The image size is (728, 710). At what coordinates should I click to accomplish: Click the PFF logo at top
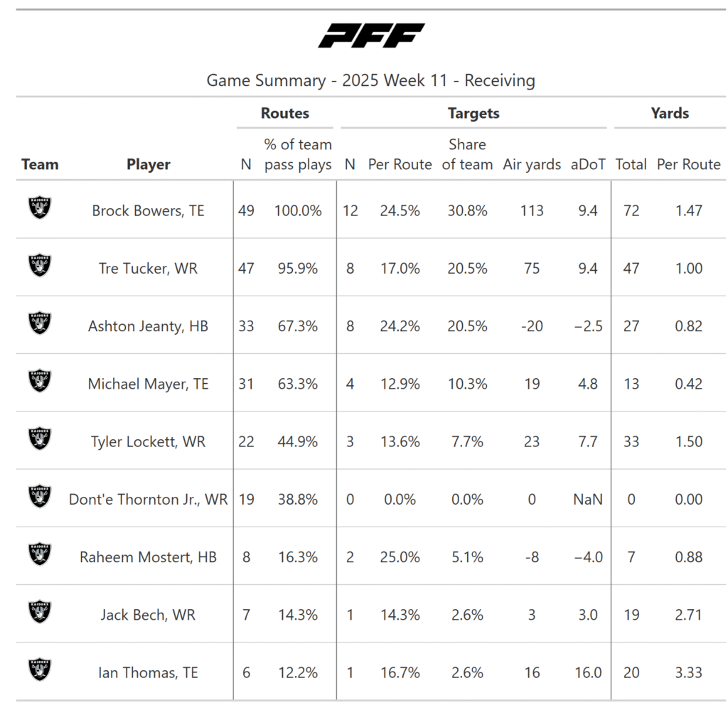[x=370, y=36]
